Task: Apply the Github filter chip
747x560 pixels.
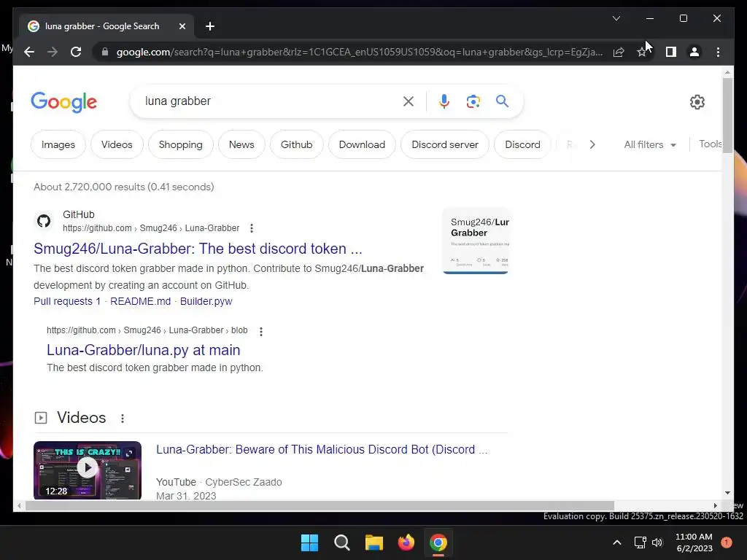Action: coord(296,144)
